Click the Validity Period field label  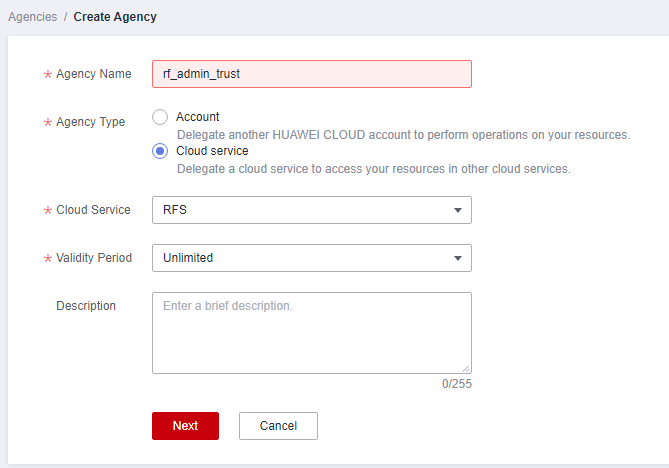93,258
